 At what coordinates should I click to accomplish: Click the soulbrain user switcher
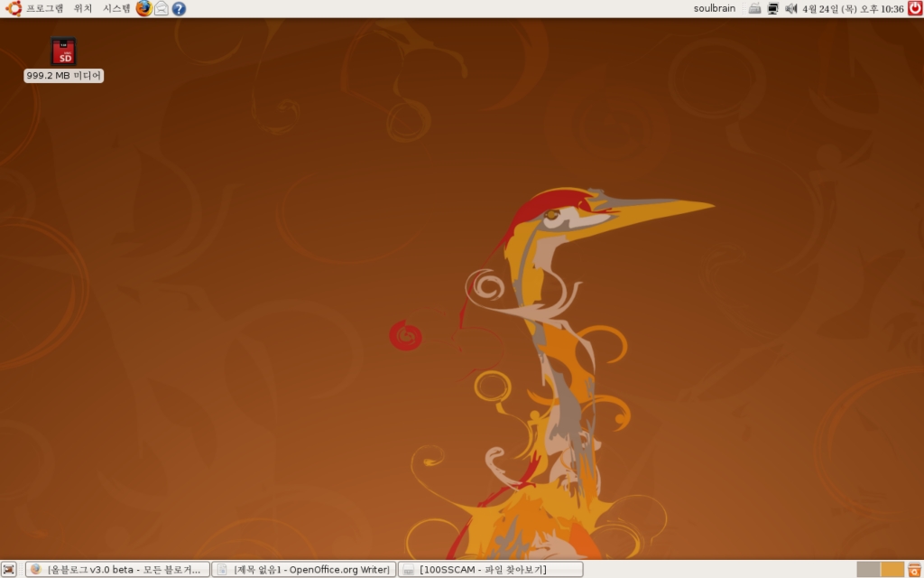pos(715,8)
